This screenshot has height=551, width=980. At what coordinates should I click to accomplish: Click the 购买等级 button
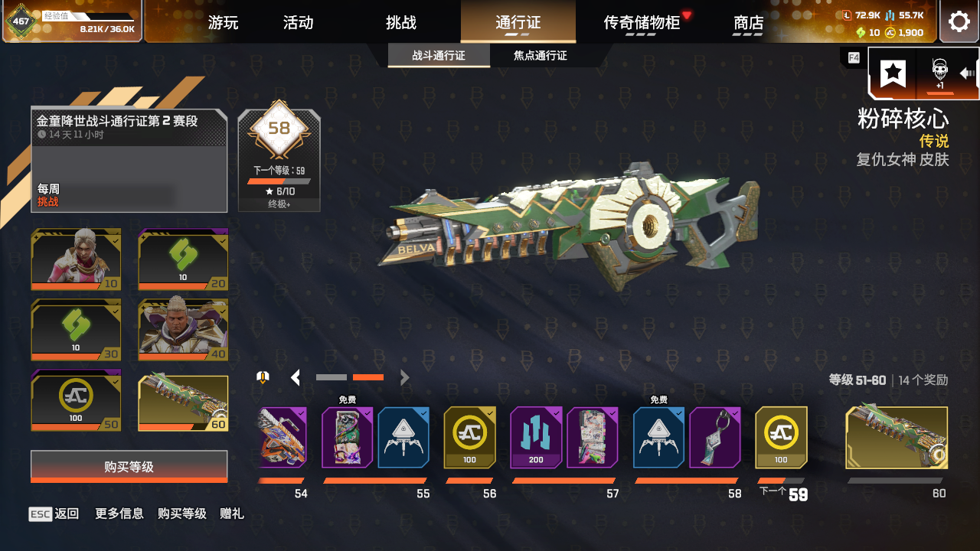[129, 467]
